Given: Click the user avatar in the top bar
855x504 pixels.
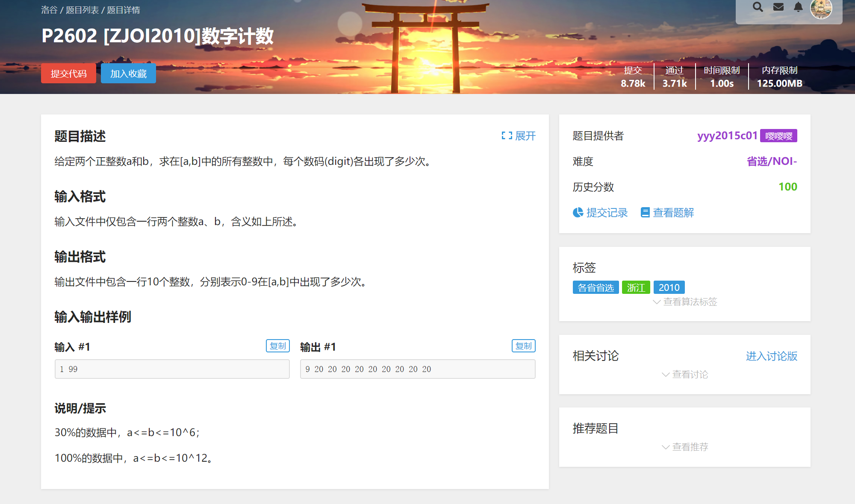Looking at the screenshot, I should point(821,10).
